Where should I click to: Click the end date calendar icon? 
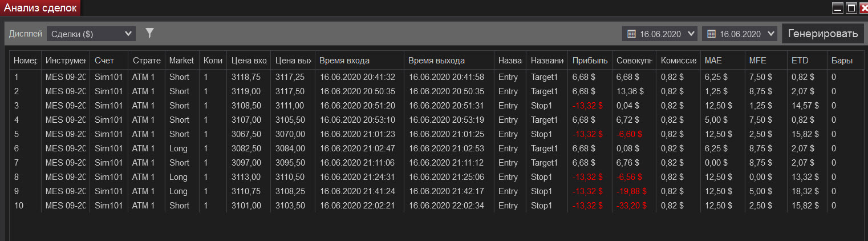tap(711, 34)
